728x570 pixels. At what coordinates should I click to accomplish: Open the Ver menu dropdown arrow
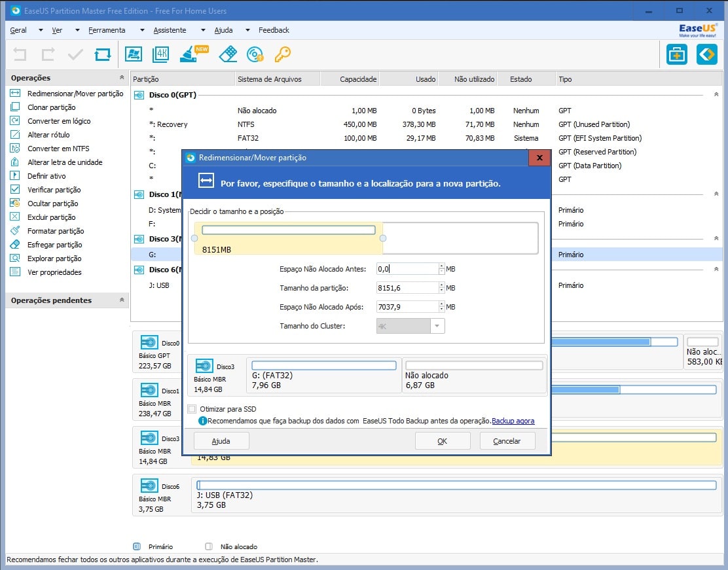77,30
